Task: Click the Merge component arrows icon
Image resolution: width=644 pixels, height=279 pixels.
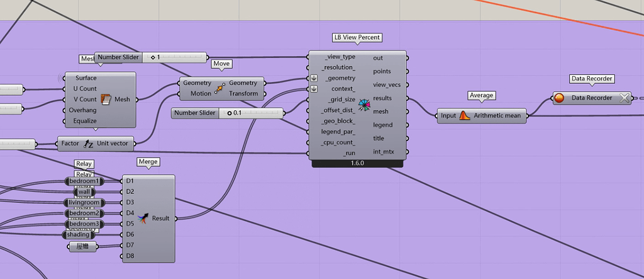Action: [143, 218]
